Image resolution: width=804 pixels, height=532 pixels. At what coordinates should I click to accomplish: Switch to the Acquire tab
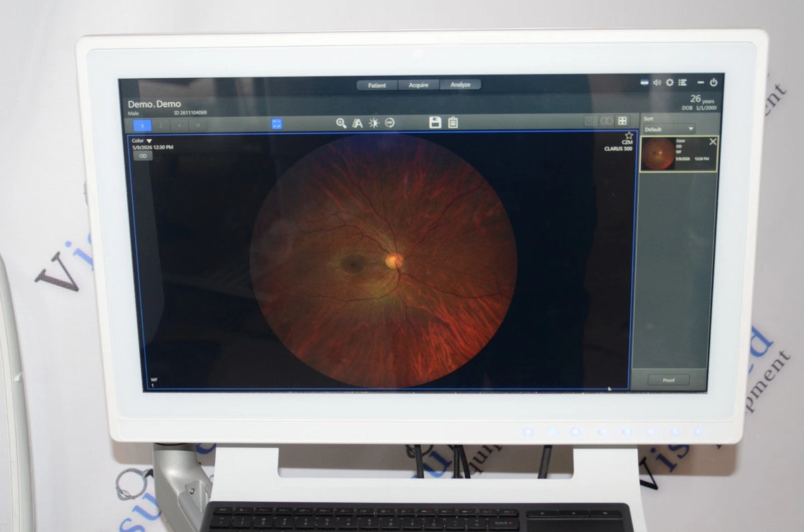pos(419,85)
